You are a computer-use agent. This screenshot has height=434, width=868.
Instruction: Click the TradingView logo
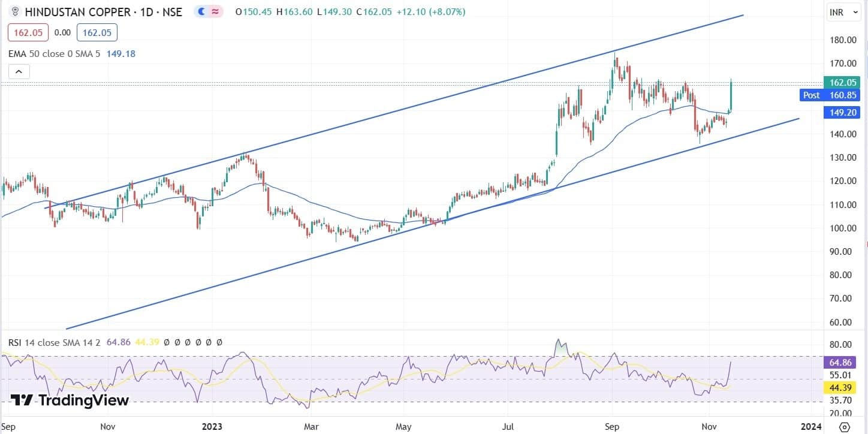click(x=70, y=400)
